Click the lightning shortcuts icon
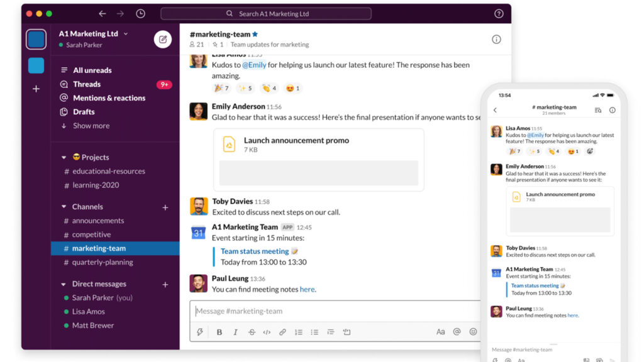This screenshot has width=644, height=362. [x=200, y=332]
